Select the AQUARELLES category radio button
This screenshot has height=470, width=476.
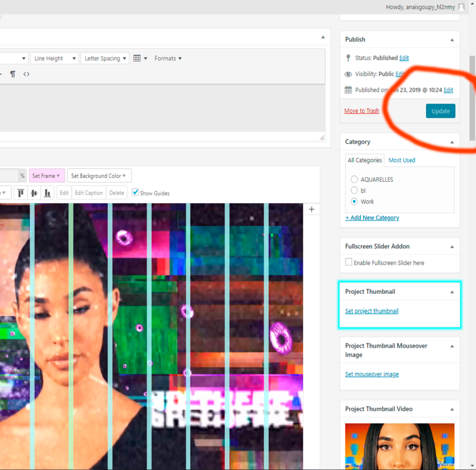point(354,179)
